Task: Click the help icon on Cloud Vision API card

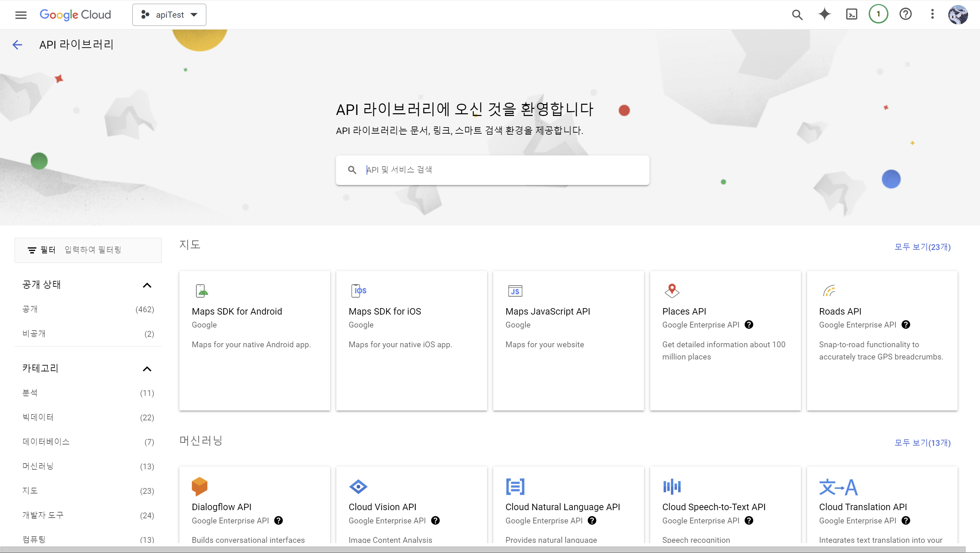Action: [436, 521]
